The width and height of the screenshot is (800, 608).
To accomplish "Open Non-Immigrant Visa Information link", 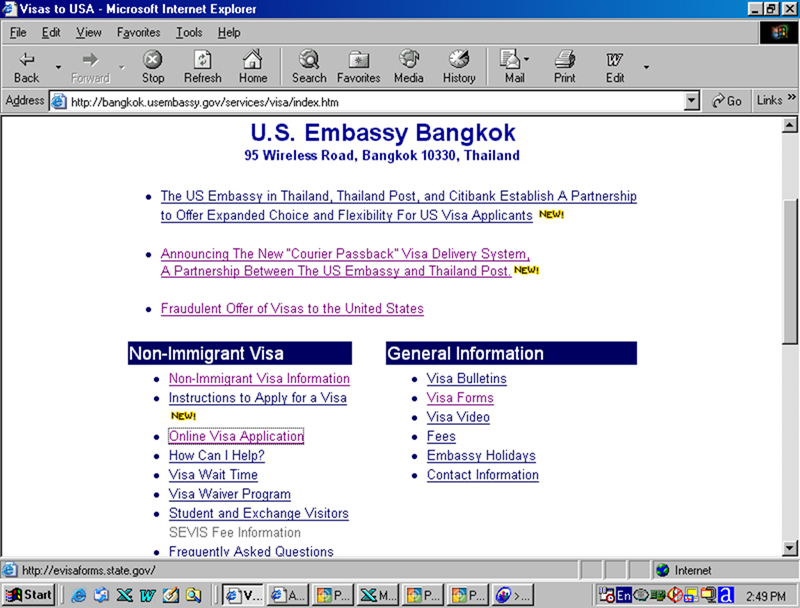I will pyautogui.click(x=259, y=378).
